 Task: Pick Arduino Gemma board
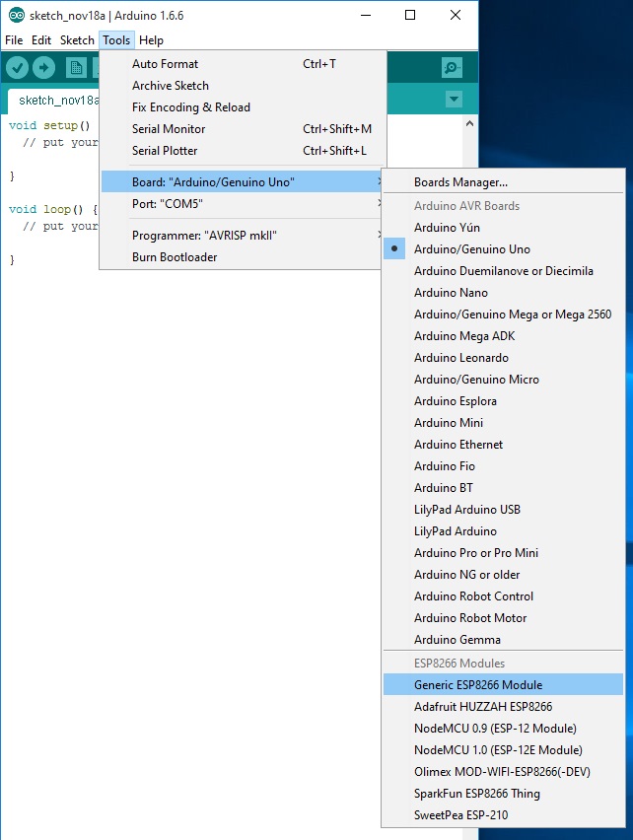coord(504,640)
